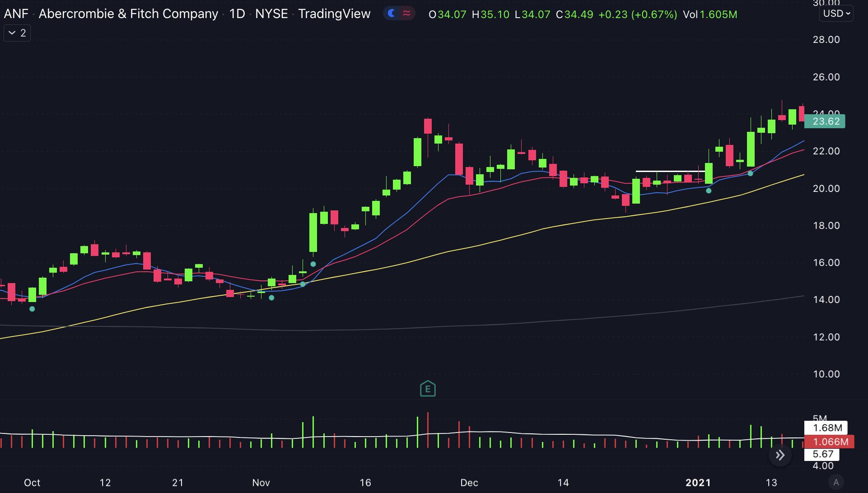This screenshot has height=493, width=868.
Task: Click the white horizontal resistance line drawing
Action: (670, 171)
